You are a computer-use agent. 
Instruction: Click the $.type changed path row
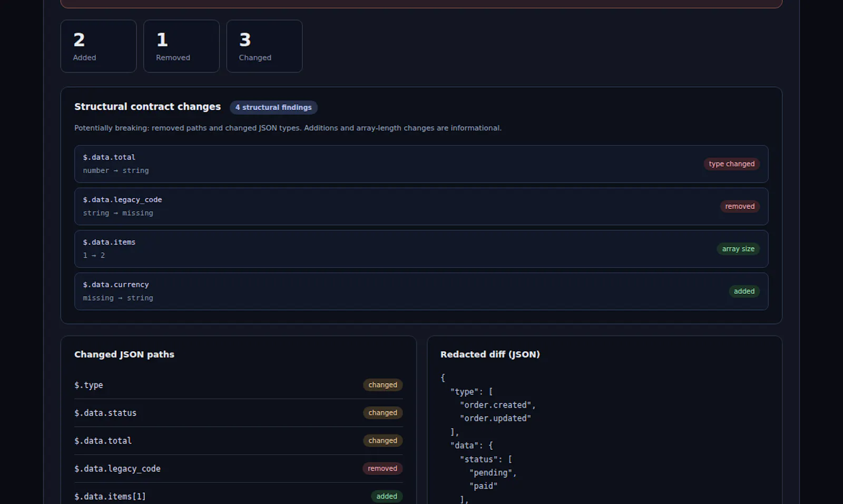click(x=238, y=385)
